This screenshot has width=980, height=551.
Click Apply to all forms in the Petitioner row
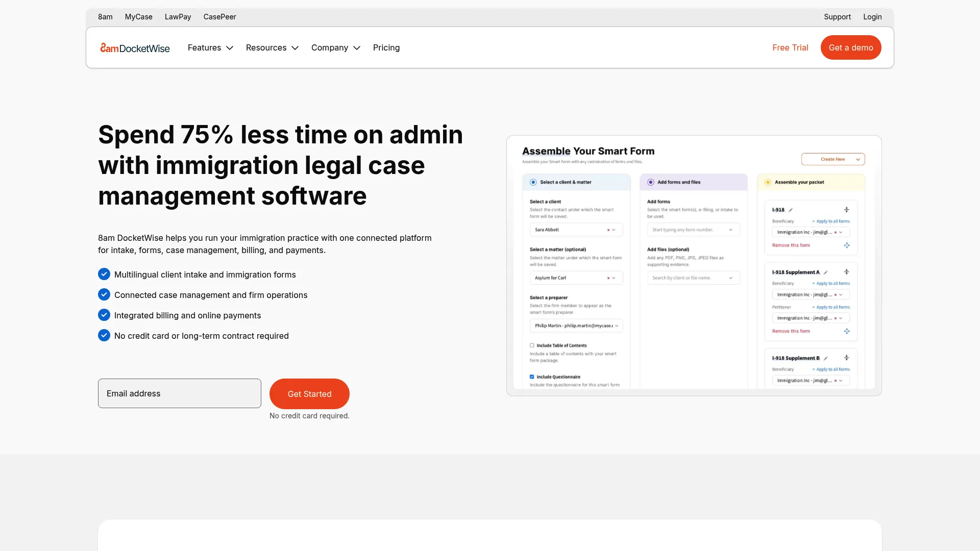(831, 307)
